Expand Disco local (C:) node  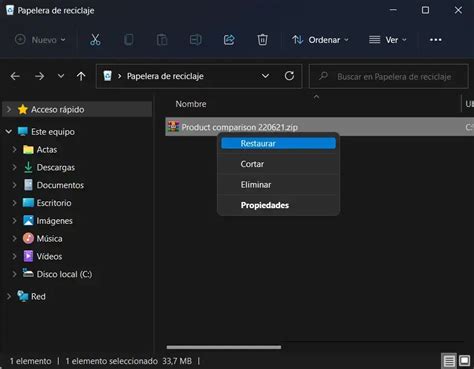click(14, 274)
